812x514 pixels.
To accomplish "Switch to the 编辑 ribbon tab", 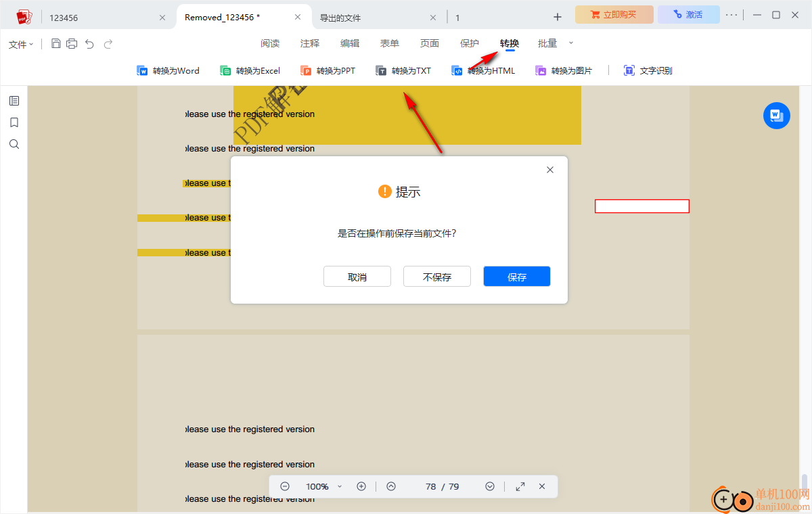I will 350,43.
